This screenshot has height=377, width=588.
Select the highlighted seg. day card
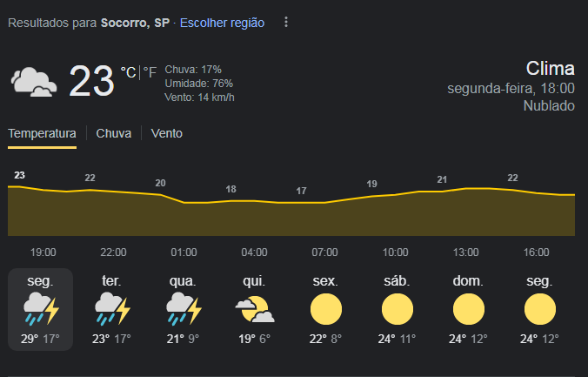coord(41,309)
